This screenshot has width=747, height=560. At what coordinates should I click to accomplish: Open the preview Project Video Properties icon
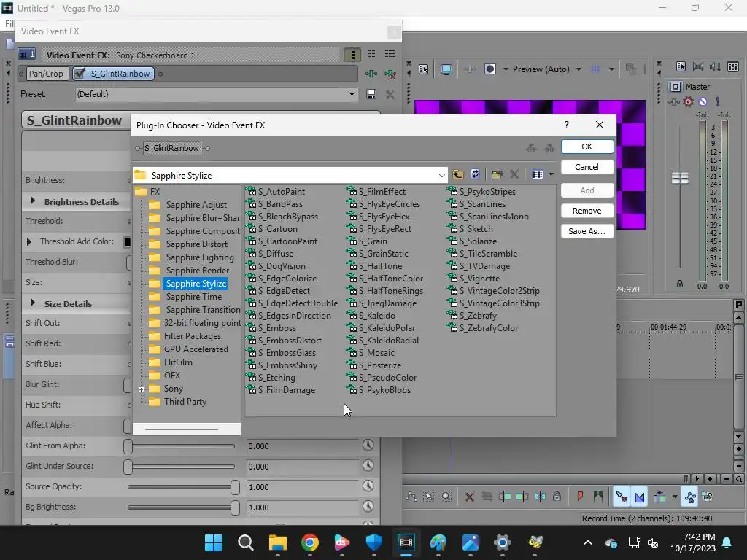point(424,69)
